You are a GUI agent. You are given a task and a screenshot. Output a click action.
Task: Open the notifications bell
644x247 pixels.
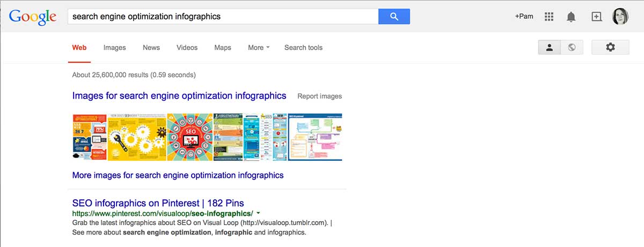[x=571, y=17]
